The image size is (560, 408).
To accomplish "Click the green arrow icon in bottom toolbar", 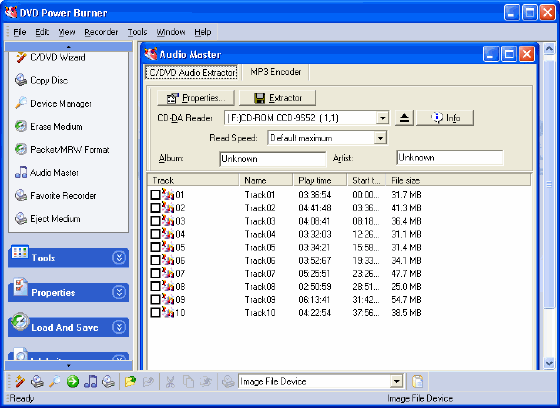I will (x=73, y=382).
